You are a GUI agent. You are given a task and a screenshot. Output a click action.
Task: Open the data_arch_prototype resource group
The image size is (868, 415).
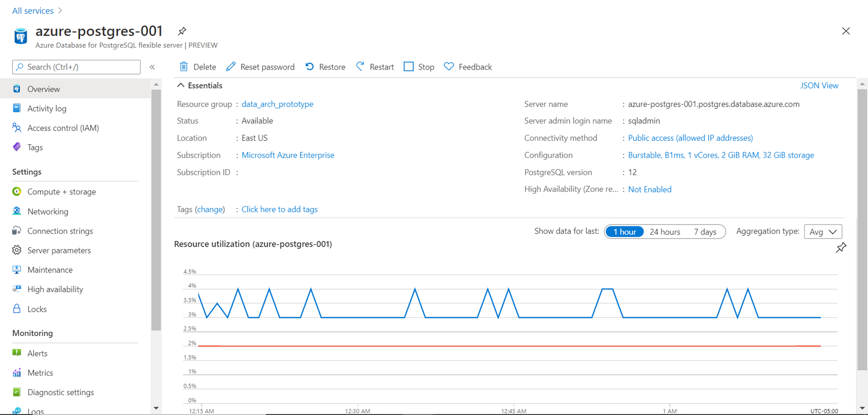coord(277,104)
